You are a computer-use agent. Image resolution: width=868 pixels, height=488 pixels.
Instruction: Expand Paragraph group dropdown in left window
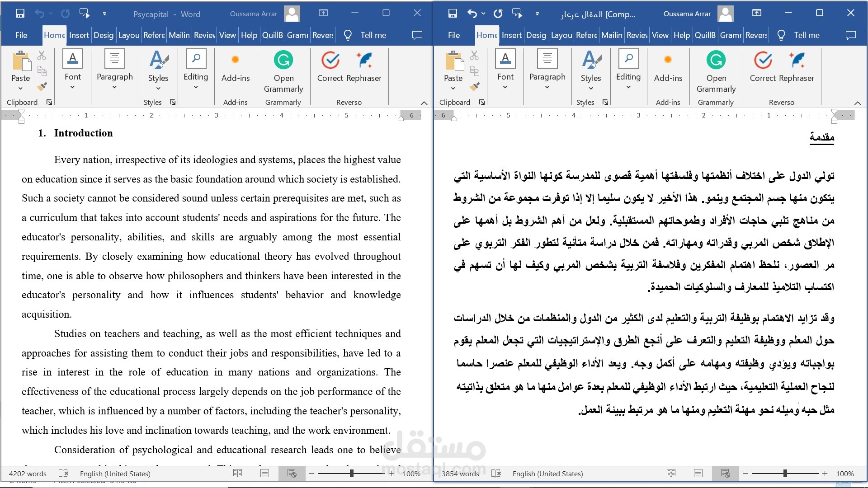point(114,87)
